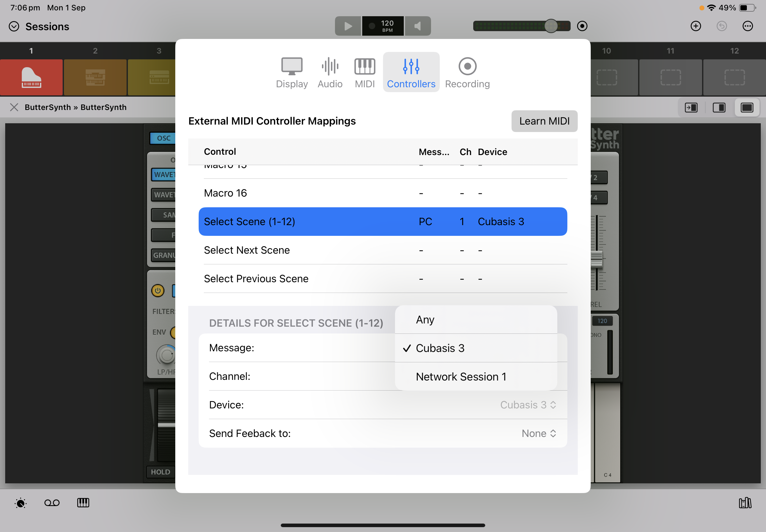
Task: Expand the Sessions chevron top left
Action: [x=14, y=26]
